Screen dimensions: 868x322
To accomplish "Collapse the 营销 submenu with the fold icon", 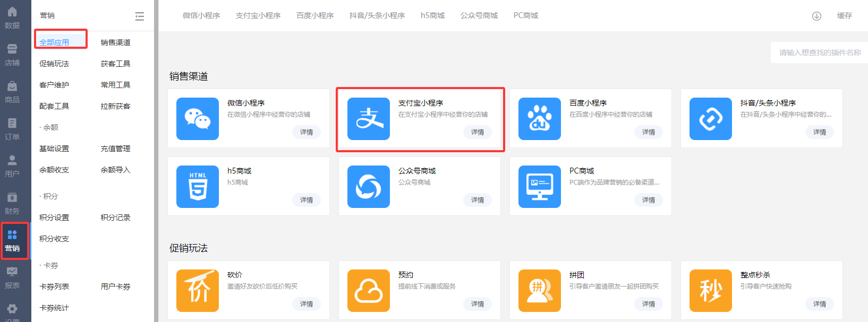I will pos(140,16).
